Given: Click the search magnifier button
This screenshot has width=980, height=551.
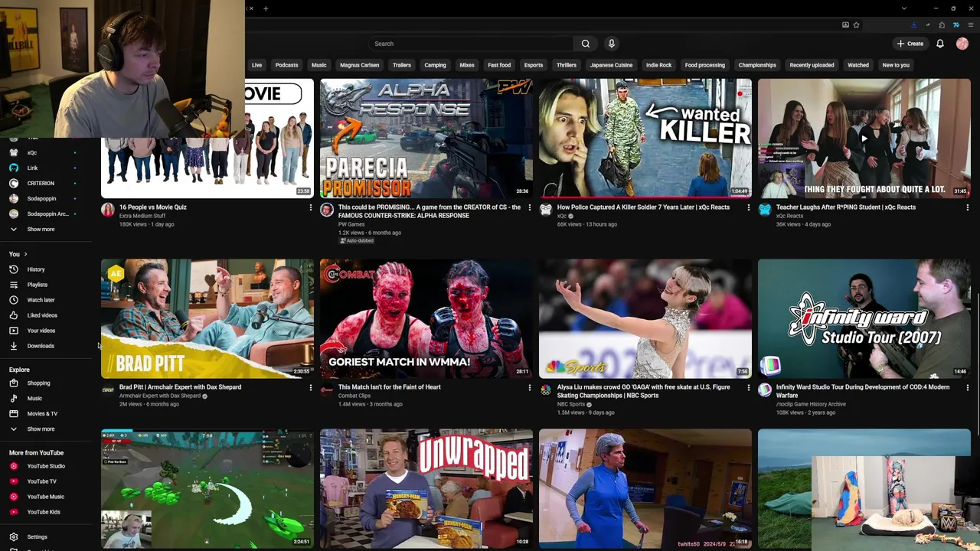Looking at the screenshot, I should (586, 44).
